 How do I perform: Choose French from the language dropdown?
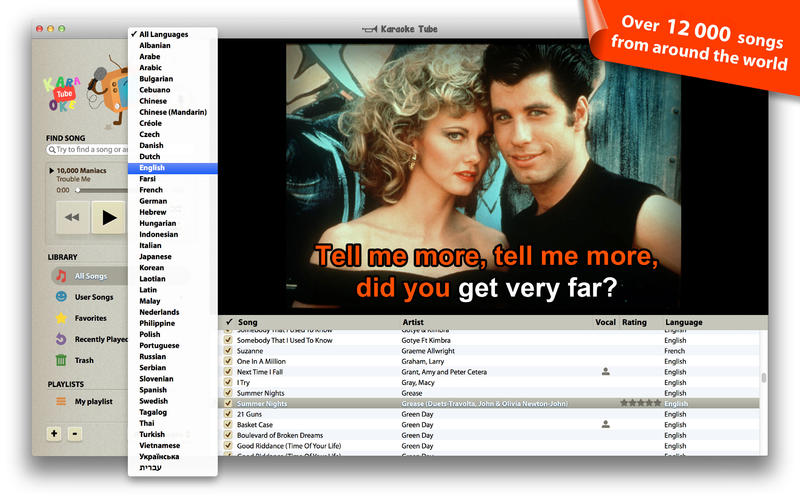pyautogui.click(x=151, y=190)
